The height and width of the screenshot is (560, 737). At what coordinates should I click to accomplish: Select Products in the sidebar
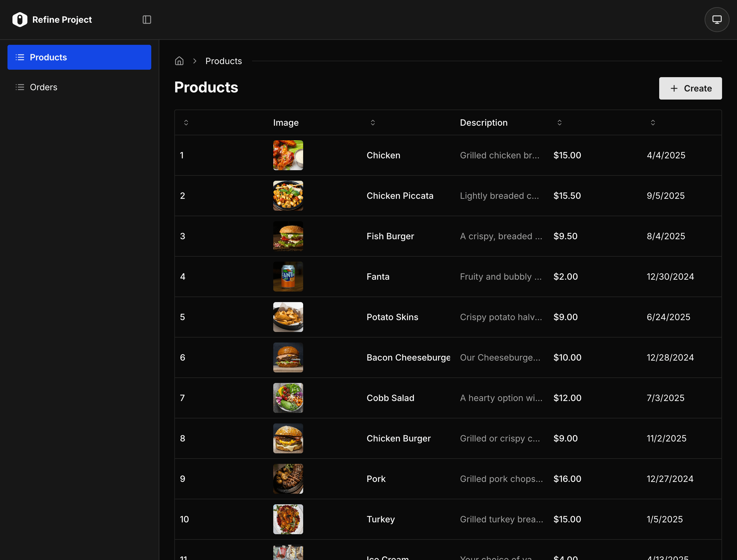tap(79, 57)
